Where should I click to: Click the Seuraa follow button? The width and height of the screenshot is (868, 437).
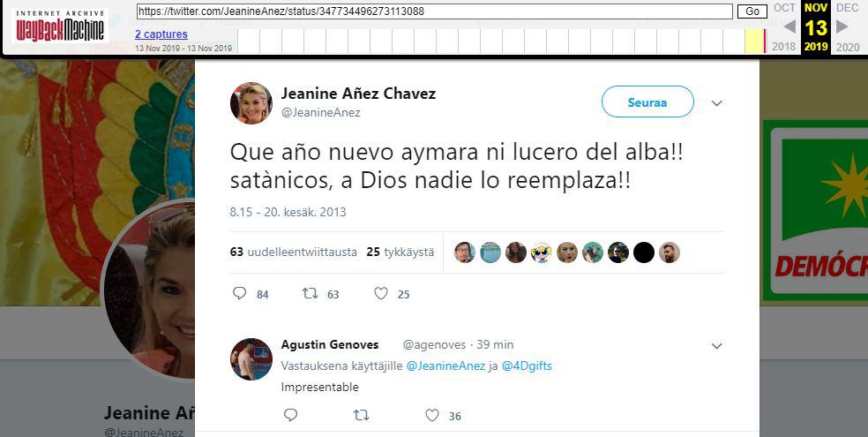tap(647, 102)
